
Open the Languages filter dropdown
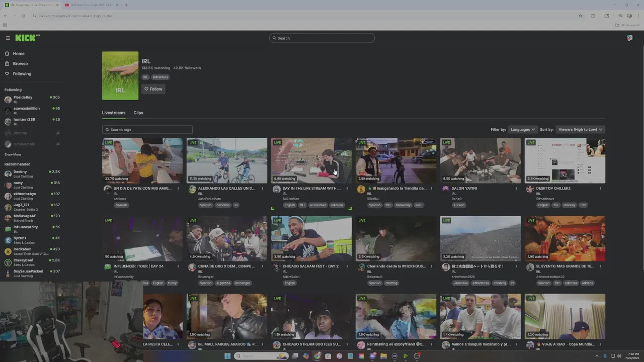[x=523, y=130]
